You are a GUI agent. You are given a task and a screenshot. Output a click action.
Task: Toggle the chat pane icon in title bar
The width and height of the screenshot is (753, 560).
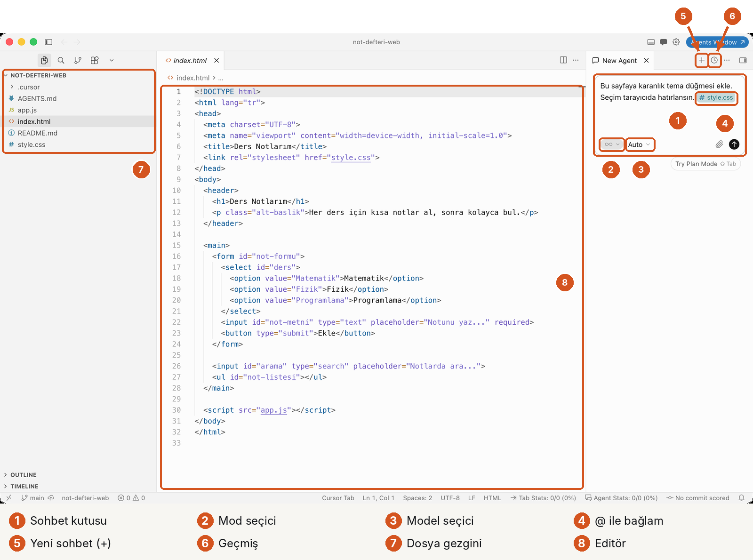click(664, 42)
